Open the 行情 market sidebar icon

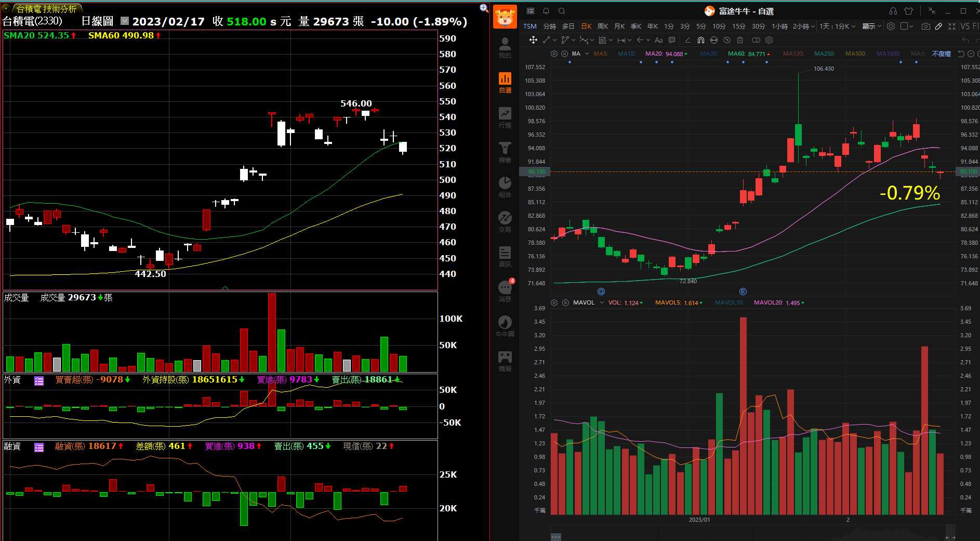[x=505, y=117]
